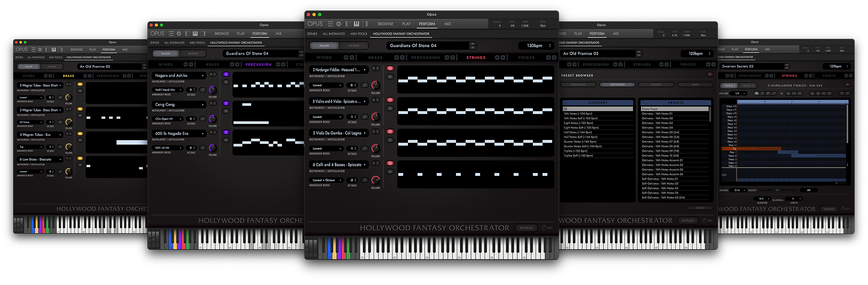Click the edit pencil beside the 3 Viola Da Gamba octave
Viewport: 868px width, 285px height.
tap(365, 149)
